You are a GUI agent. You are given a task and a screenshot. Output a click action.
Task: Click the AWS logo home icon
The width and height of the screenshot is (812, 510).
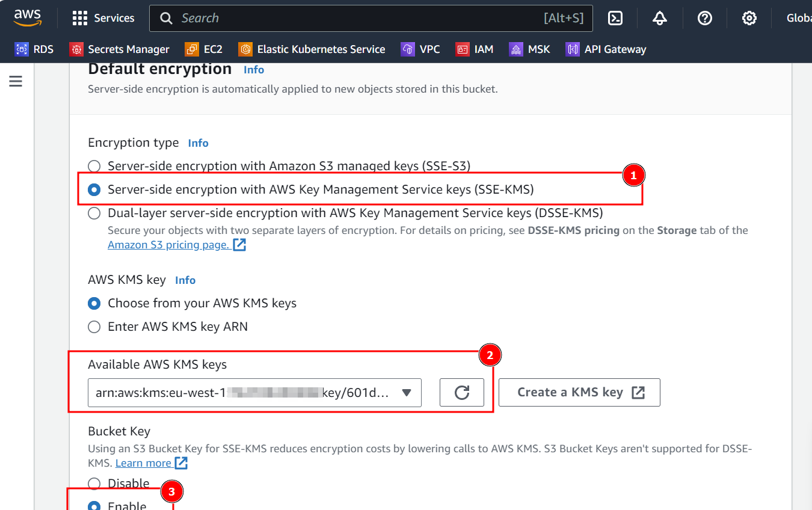pos(28,18)
